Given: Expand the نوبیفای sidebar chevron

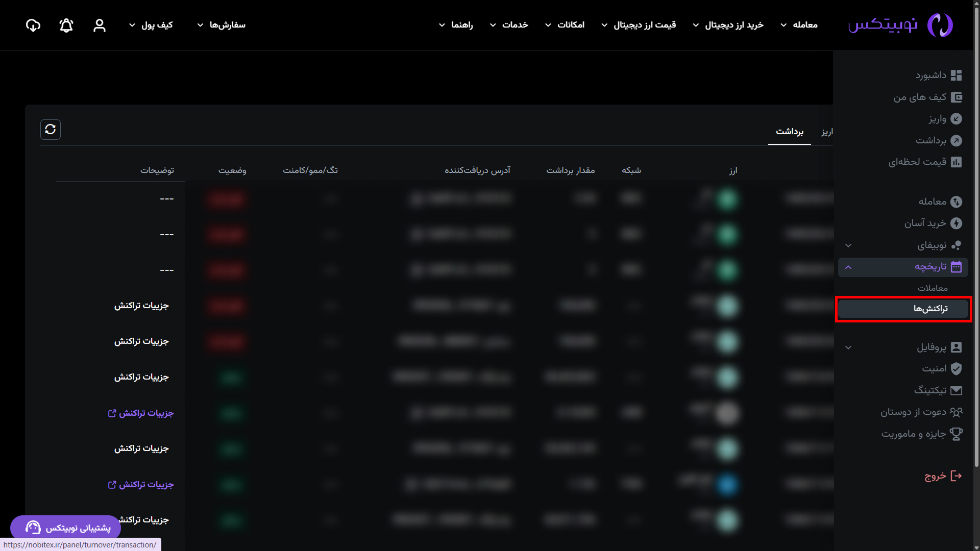Looking at the screenshot, I should point(848,245).
